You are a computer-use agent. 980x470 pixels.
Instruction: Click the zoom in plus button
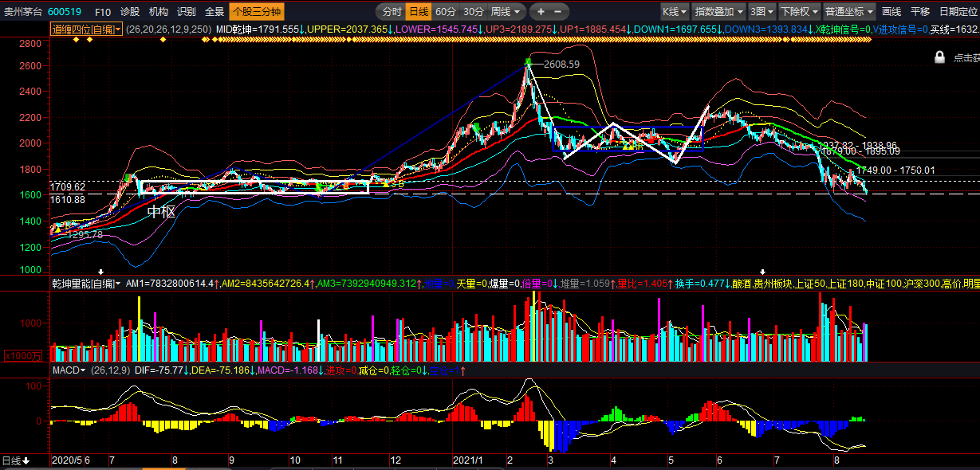(x=541, y=12)
